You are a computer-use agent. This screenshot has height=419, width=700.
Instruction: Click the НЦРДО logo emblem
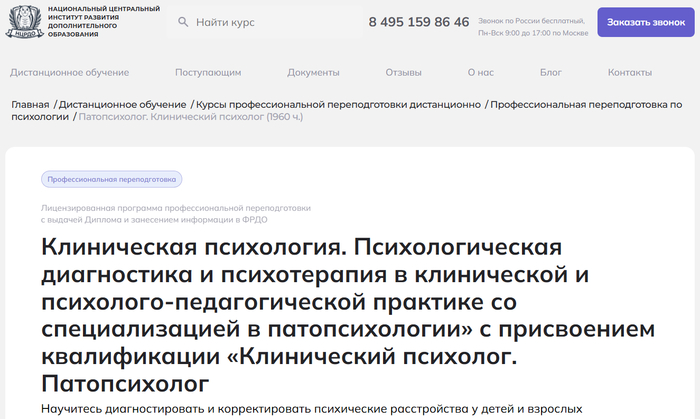(24, 21)
